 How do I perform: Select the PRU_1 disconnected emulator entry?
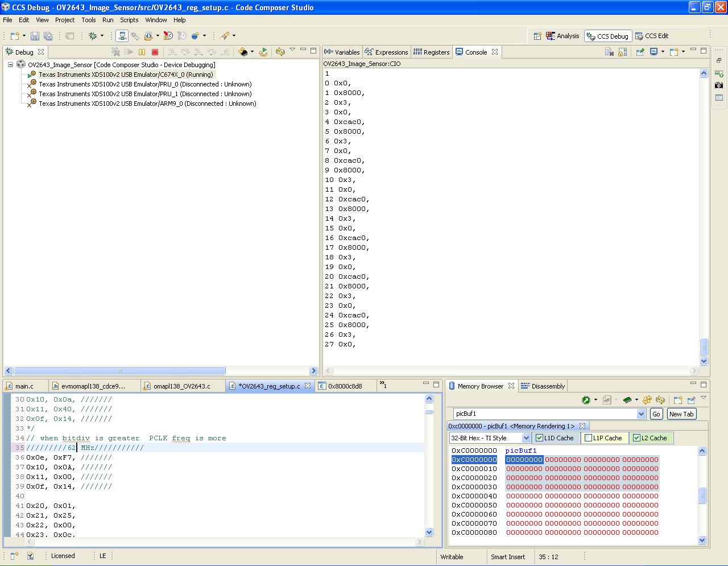pyautogui.click(x=145, y=94)
